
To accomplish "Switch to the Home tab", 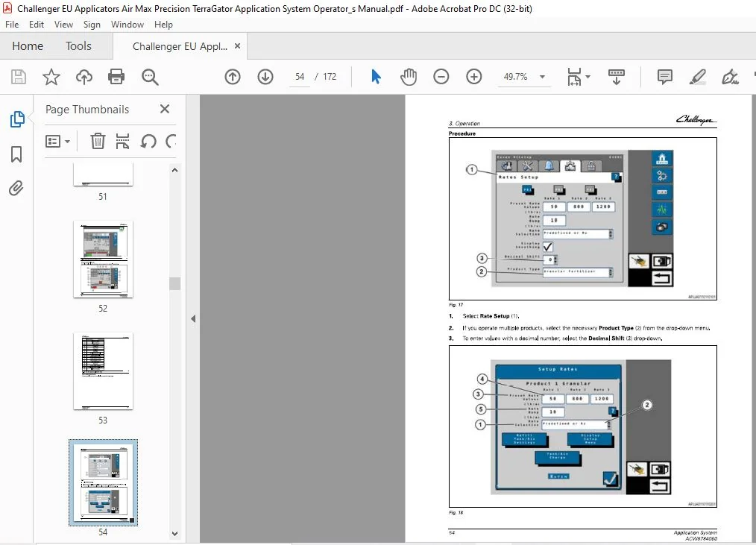I will (28, 45).
